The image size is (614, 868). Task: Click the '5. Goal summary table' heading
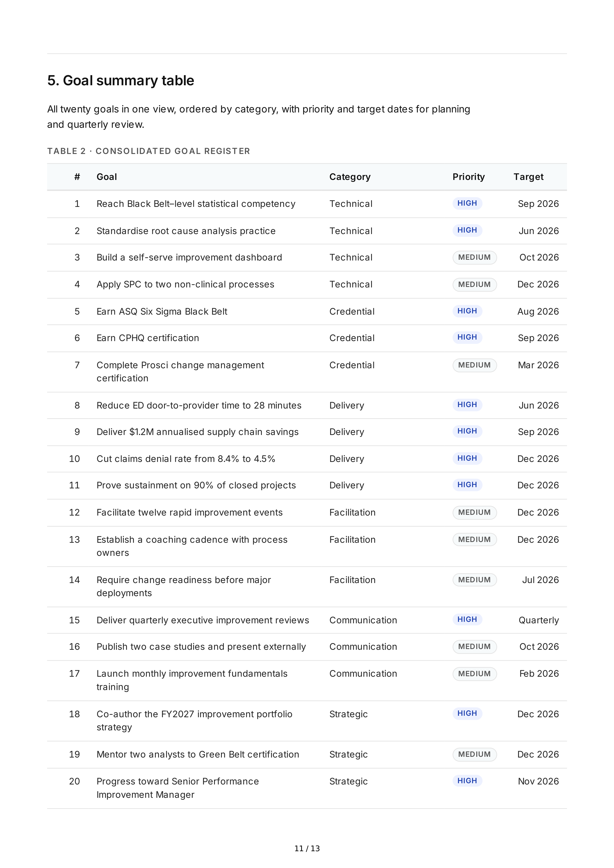121,81
